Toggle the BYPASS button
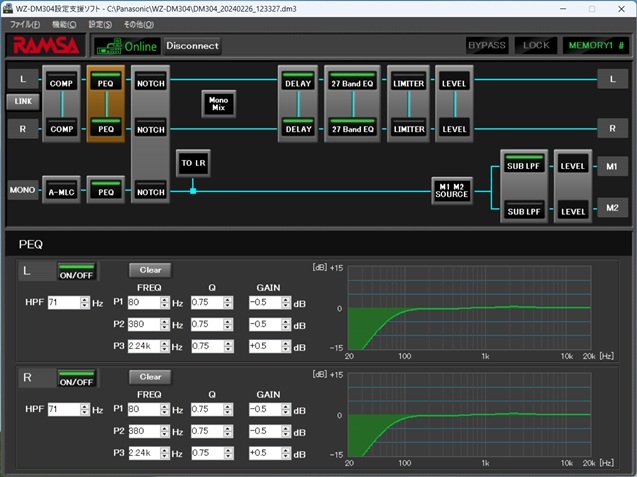The width and height of the screenshot is (637, 477). pos(487,45)
